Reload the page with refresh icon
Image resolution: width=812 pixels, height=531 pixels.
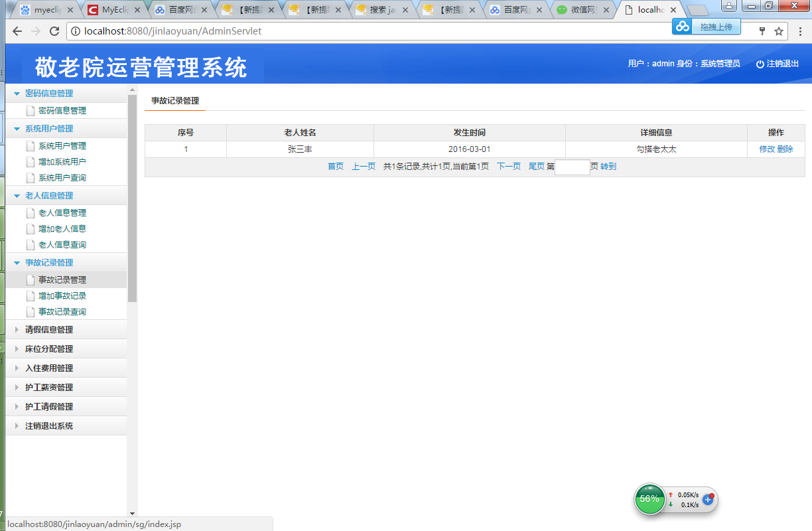[55, 31]
